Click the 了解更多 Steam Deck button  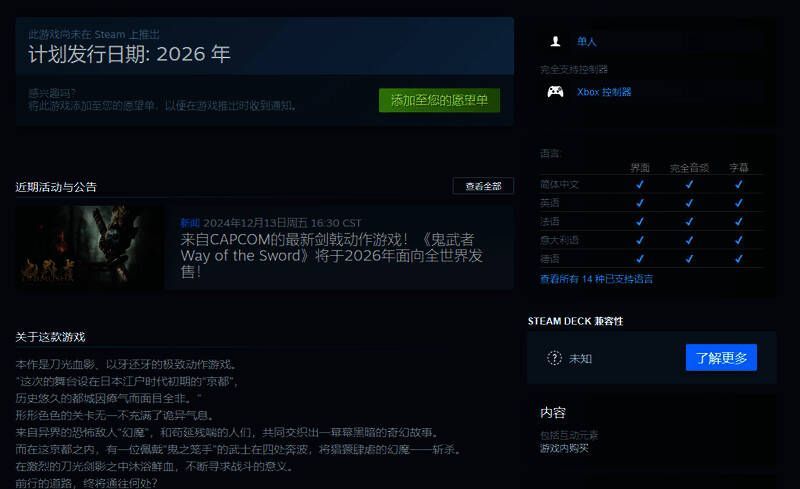(721, 358)
